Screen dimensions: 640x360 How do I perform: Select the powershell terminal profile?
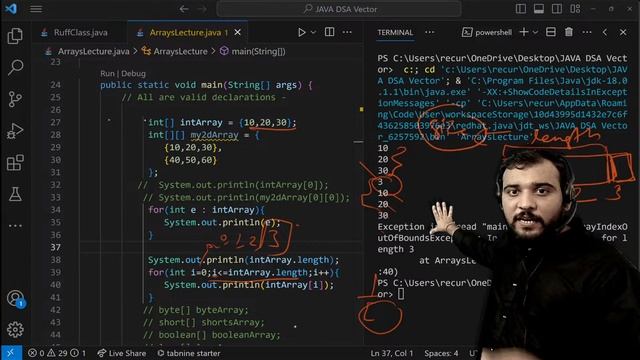[x=487, y=32]
